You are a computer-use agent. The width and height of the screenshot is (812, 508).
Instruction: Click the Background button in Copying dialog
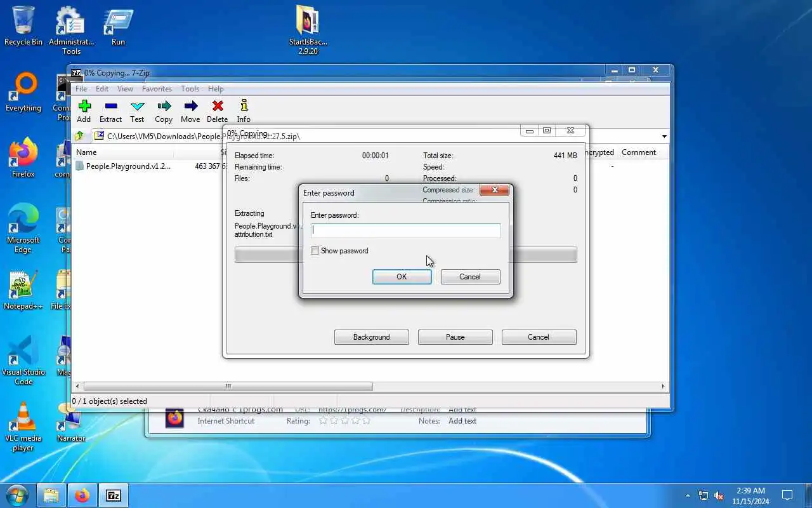(x=372, y=337)
